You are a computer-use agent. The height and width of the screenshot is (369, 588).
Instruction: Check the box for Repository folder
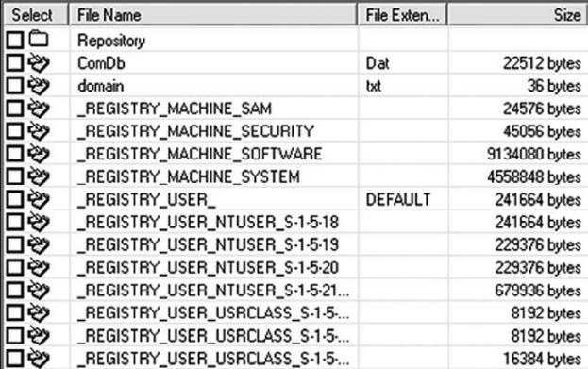[x=15, y=40]
